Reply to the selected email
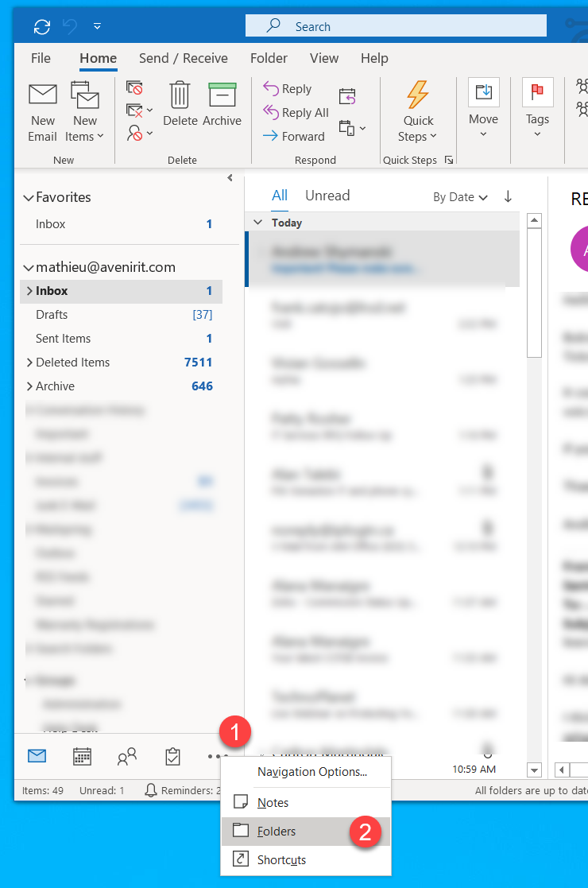The image size is (588, 888). pos(288,89)
